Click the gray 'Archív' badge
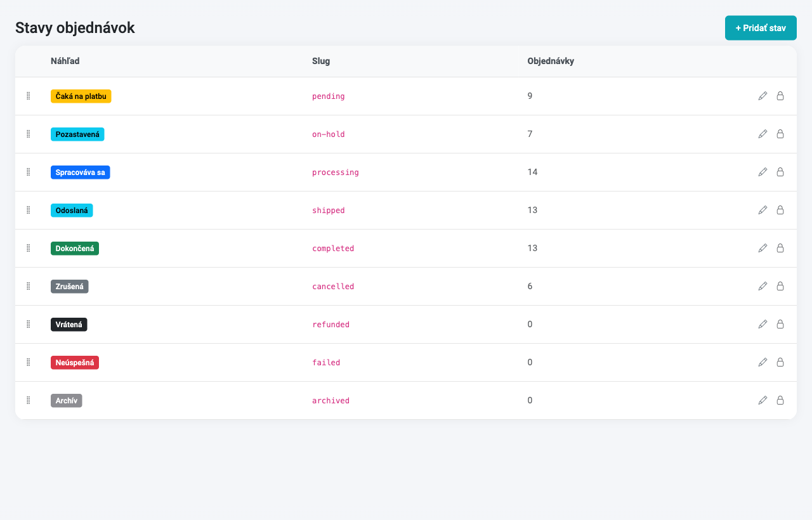812x520 pixels. (67, 400)
